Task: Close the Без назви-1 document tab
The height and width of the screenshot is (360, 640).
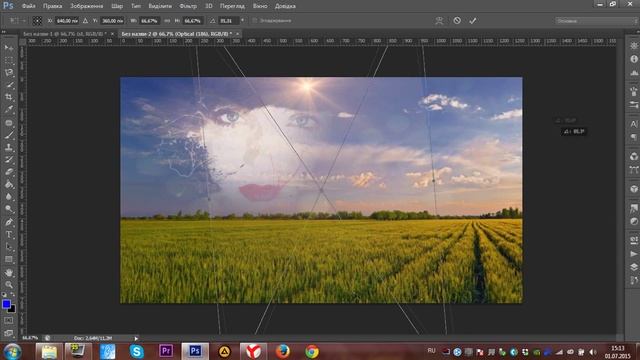Action: click(x=113, y=34)
